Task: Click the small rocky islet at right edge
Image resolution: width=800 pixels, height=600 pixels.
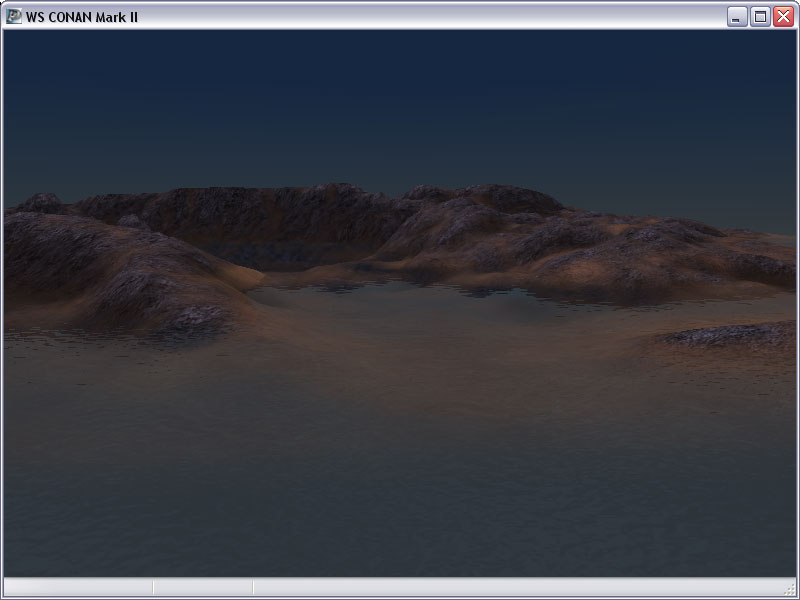Action: coord(735,335)
